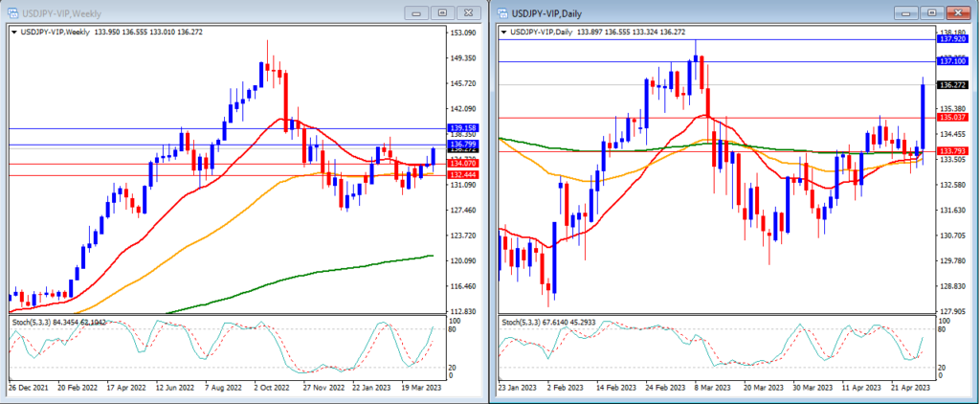Minimize the USDJPY-VIP,Weekly chart window
The height and width of the screenshot is (404, 980).
click(417, 12)
